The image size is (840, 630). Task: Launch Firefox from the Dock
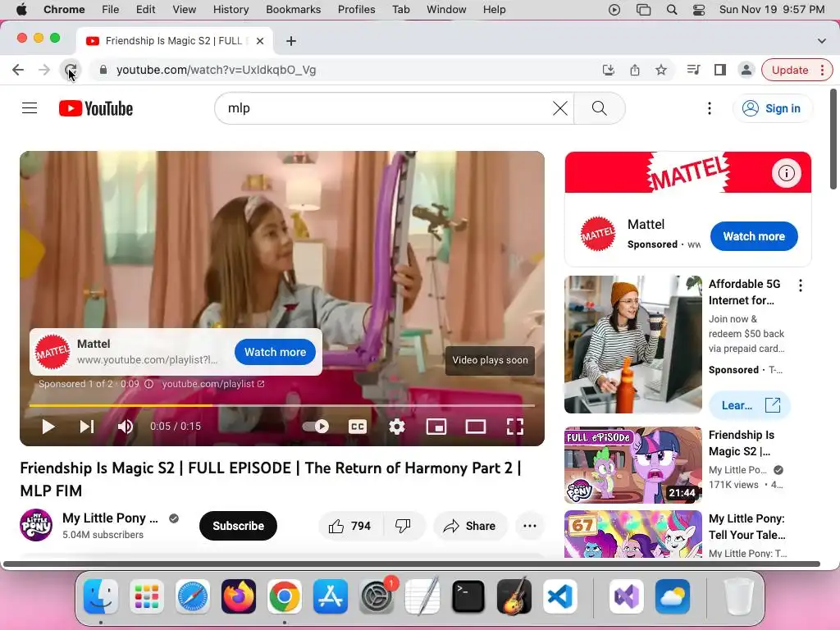click(x=239, y=596)
